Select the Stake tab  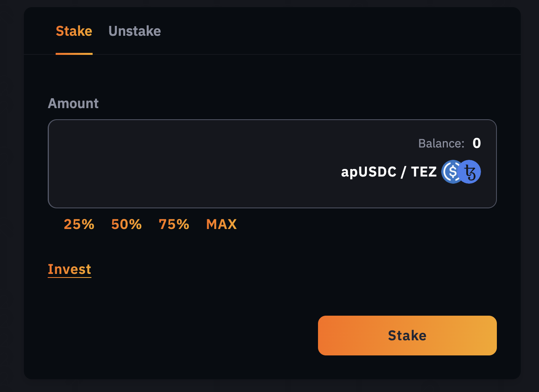pyautogui.click(x=74, y=31)
